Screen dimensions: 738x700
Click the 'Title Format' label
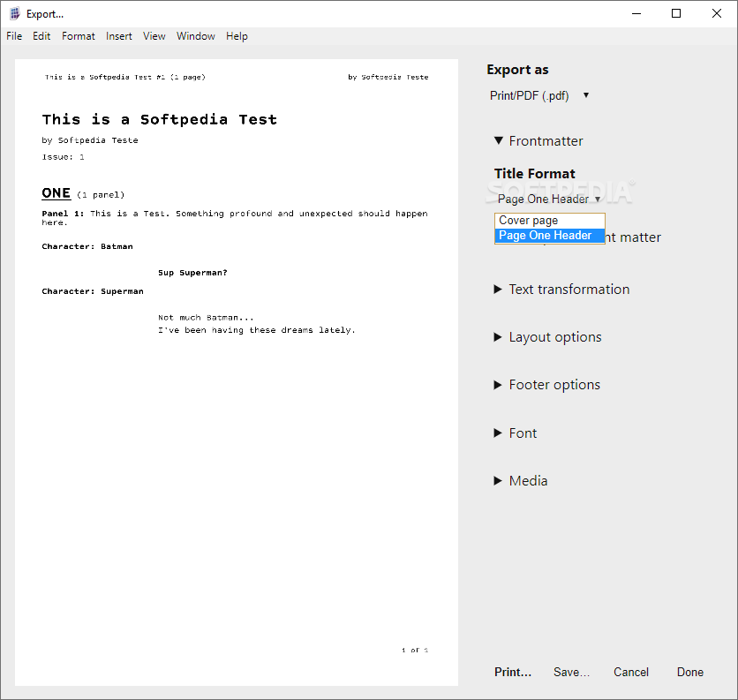(x=535, y=174)
